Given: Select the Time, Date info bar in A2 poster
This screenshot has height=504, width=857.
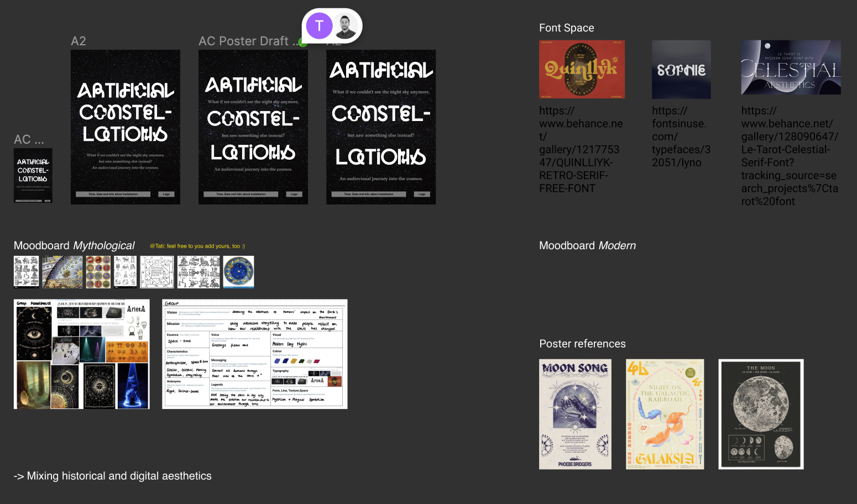Looking at the screenshot, I should 113,194.
